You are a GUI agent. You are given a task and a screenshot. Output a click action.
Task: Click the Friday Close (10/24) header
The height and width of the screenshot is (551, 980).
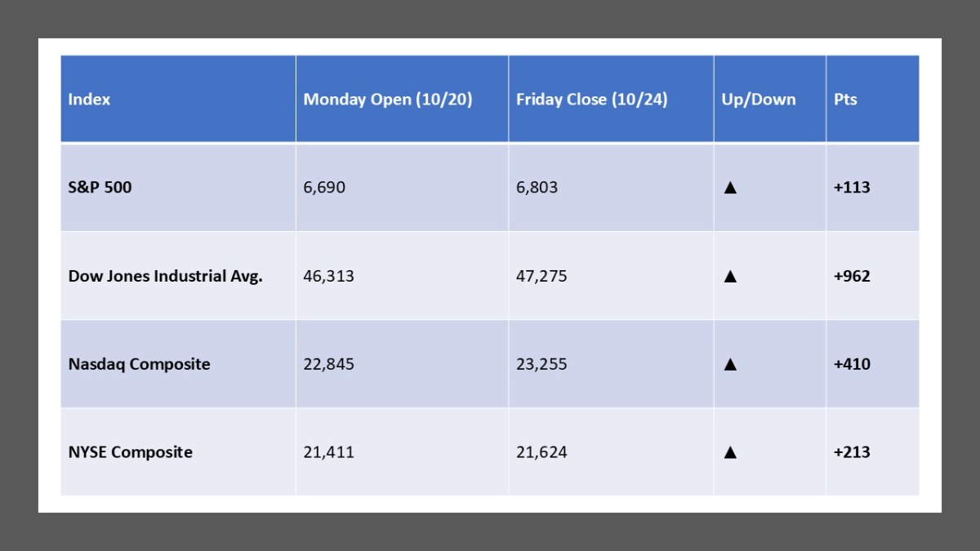click(x=591, y=100)
